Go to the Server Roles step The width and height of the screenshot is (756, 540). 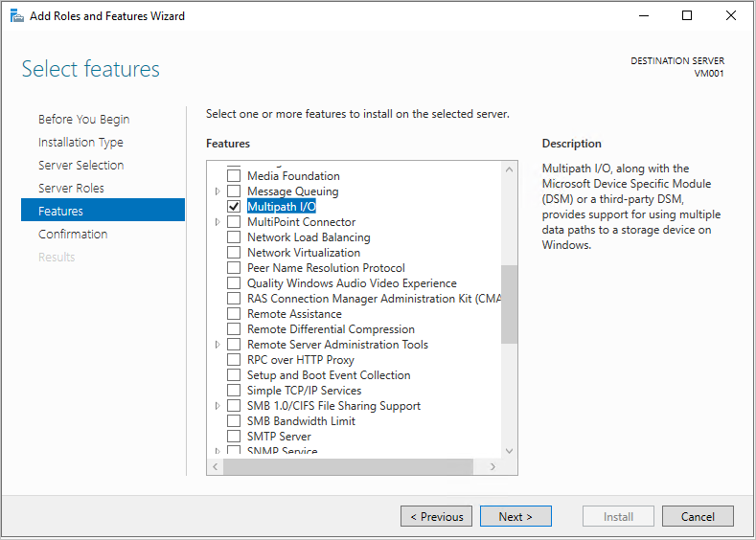point(71,188)
